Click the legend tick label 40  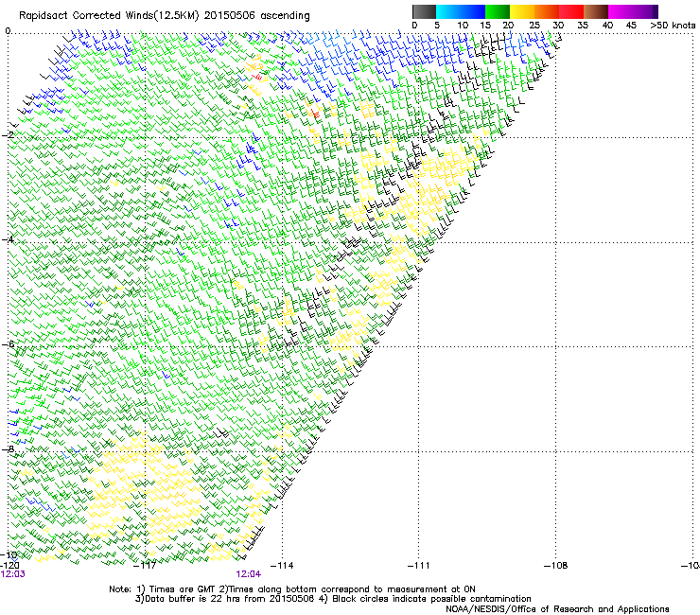[607, 26]
